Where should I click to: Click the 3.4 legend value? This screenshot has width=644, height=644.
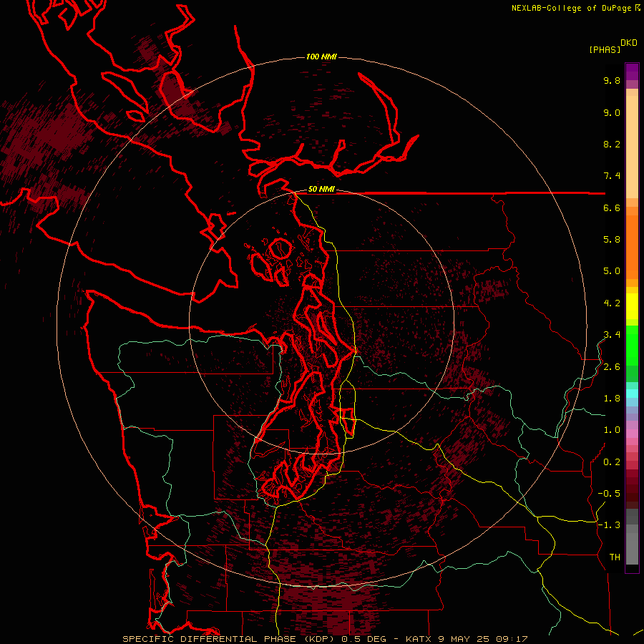612,335
